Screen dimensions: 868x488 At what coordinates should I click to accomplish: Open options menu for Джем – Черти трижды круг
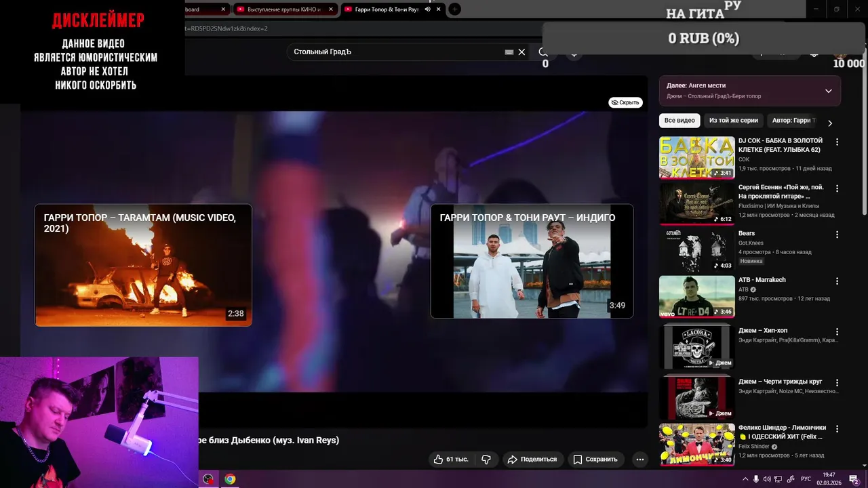point(837,383)
